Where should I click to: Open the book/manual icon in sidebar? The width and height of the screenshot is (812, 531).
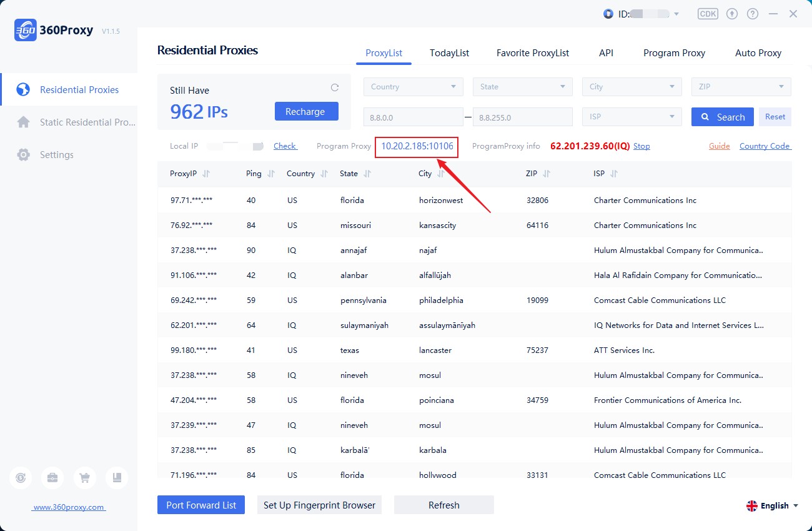point(117,478)
